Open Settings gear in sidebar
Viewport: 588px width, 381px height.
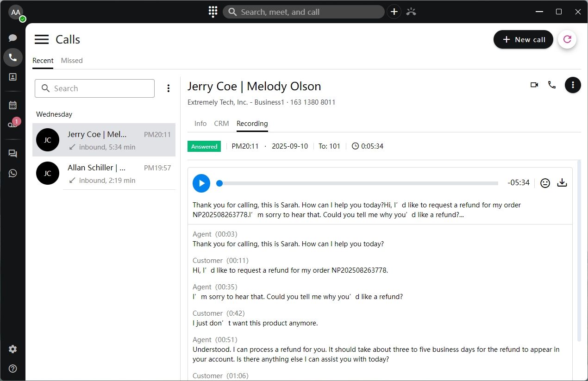tap(13, 349)
